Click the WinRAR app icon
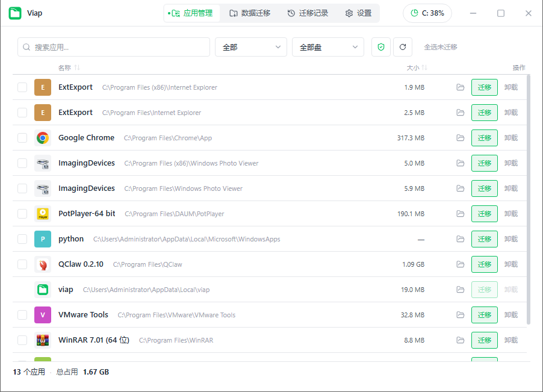The width and height of the screenshot is (543, 392). (43, 340)
